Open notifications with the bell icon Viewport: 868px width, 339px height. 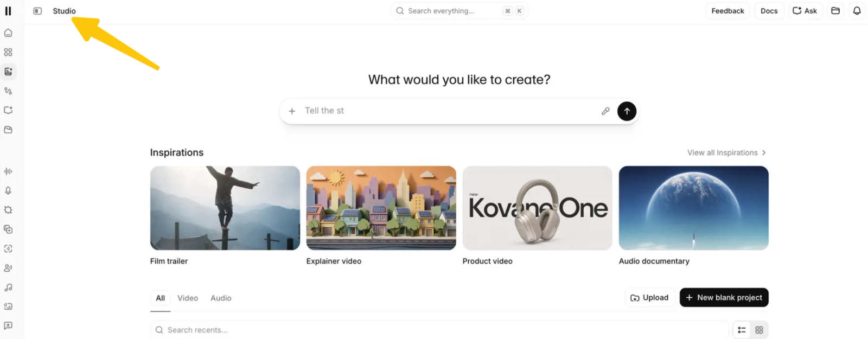[857, 11]
